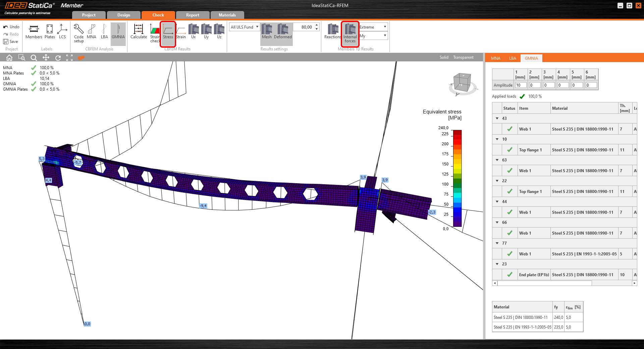Click the Save button
The height and width of the screenshot is (349, 644).
pyautogui.click(x=11, y=42)
